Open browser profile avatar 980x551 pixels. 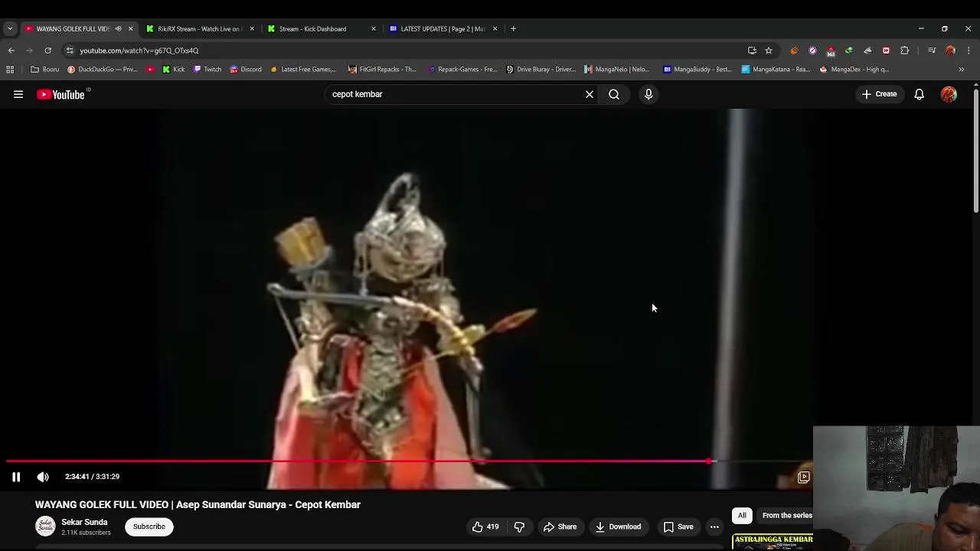point(950,51)
